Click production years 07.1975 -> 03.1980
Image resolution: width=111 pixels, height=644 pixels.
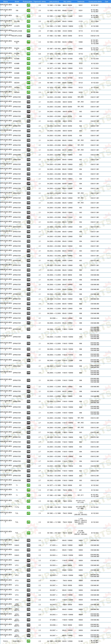(x=54, y=54)
